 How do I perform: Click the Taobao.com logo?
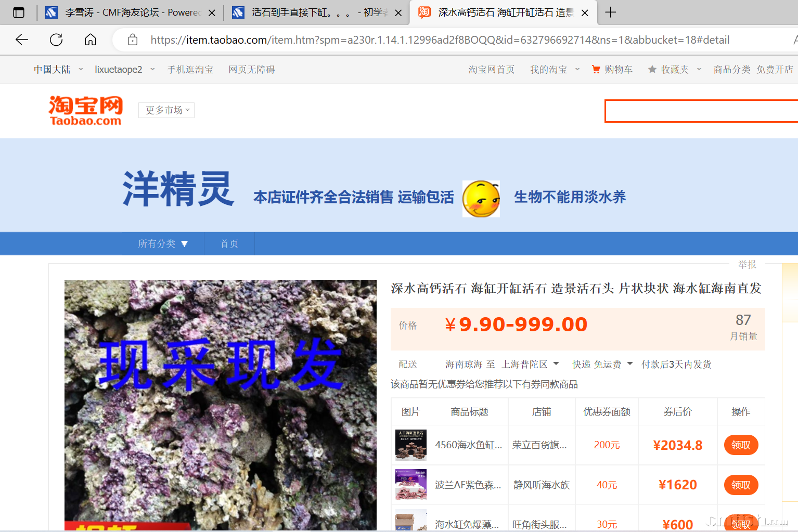[85, 110]
